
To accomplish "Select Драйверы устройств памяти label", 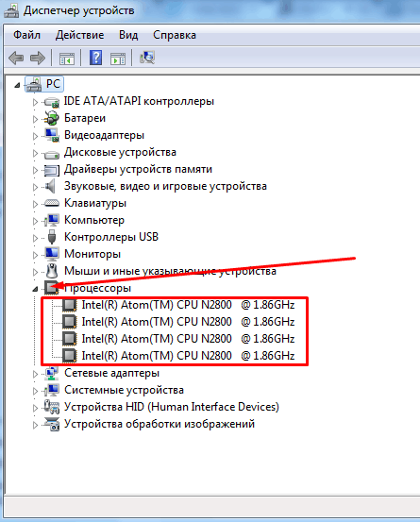I will pyautogui.click(x=138, y=169).
